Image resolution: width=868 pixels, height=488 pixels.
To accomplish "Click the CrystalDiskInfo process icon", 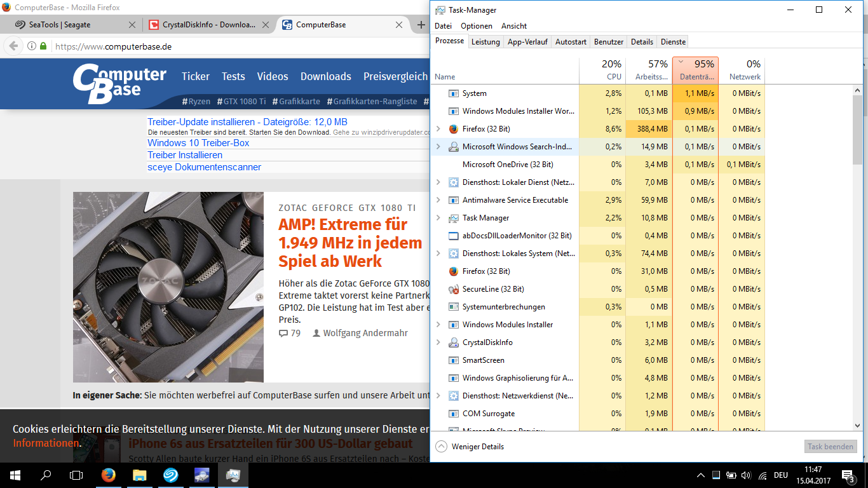I will click(x=453, y=342).
